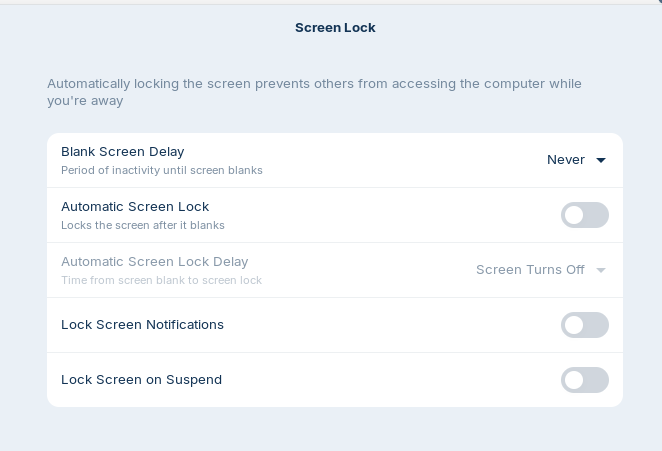Click the Screen Turns Off dropdown arrow
Screen dimensions: 662x451
601,270
